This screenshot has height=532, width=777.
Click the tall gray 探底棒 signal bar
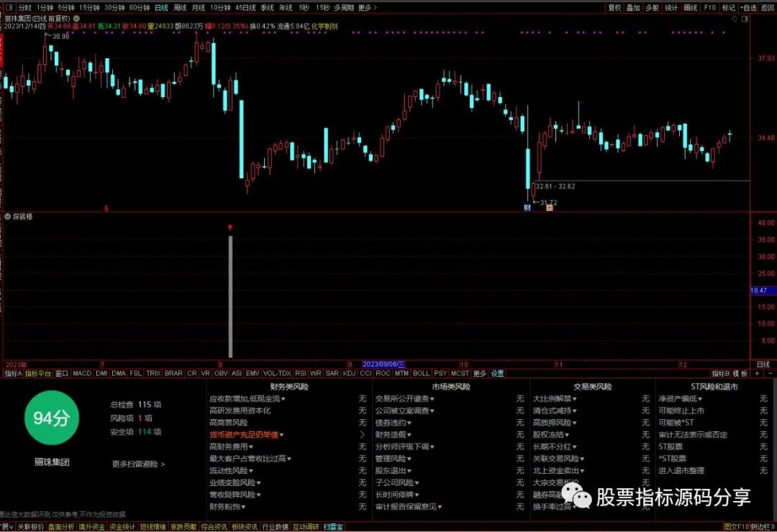coord(230,296)
